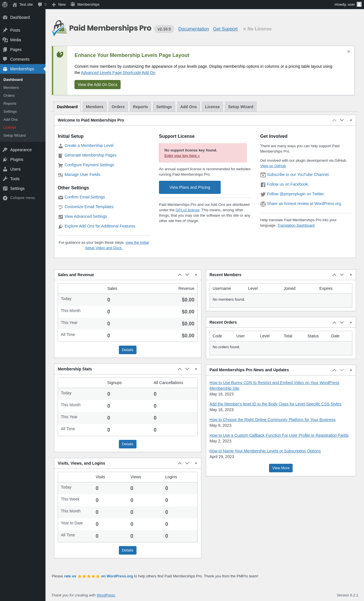The height and width of the screenshot is (601, 364).
Task: Move the Welcome panel down
Action: [x=342, y=120]
